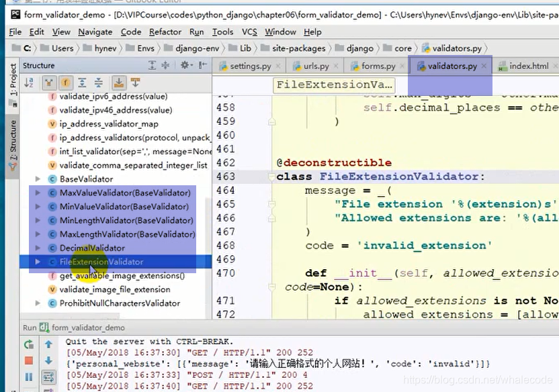This screenshot has height=392, width=559.
Task: Click Structure panel header expand-all icon
Action: coord(153,65)
